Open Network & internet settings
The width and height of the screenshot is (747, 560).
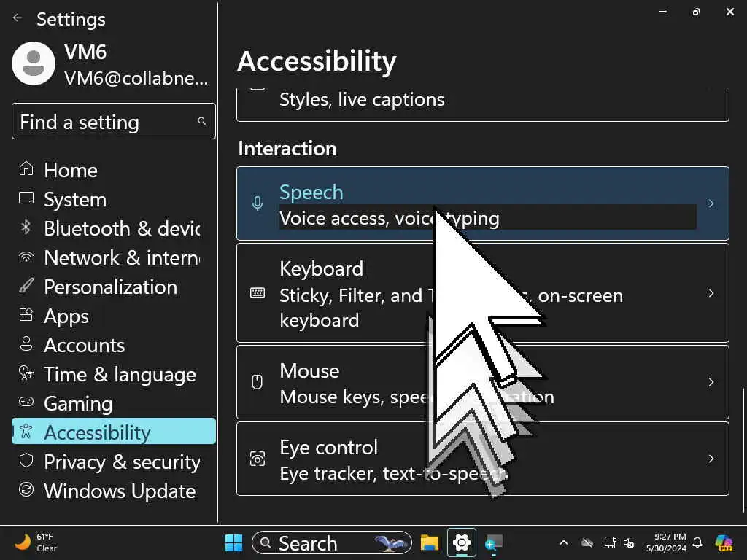tap(113, 257)
